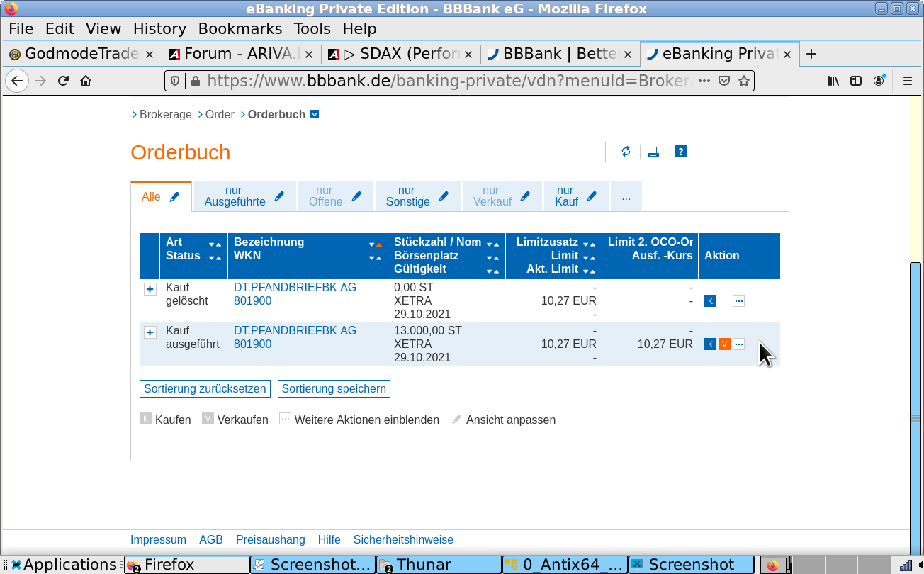Bookmark this page with the star
Viewport: 924px width, 574px height.
coord(743,81)
